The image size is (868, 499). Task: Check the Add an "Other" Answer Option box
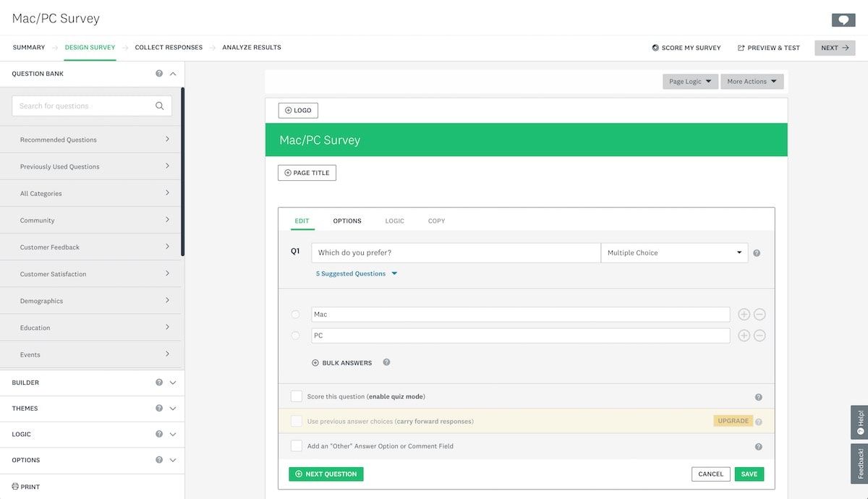297,446
